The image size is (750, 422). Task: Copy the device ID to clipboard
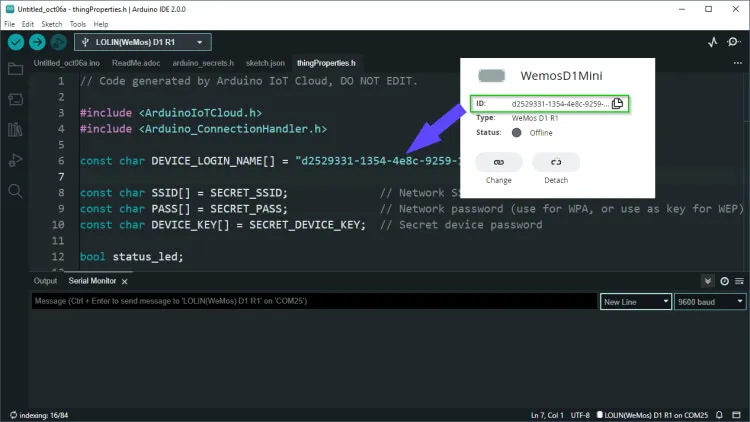coord(617,103)
